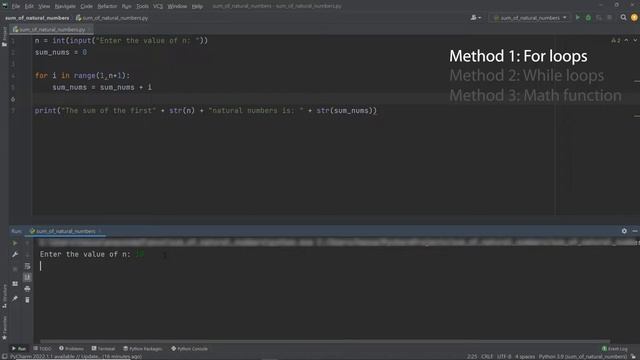Click the sum_nums = 0 line
640x360 pixels.
(x=61, y=52)
